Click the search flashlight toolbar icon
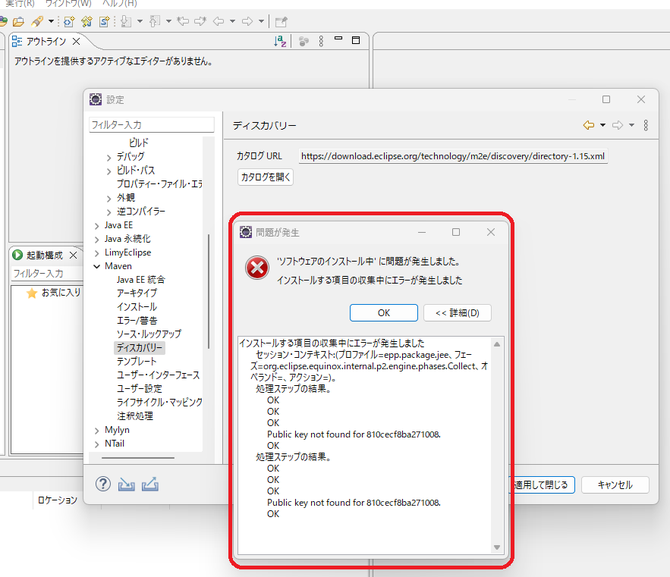 click(38, 21)
